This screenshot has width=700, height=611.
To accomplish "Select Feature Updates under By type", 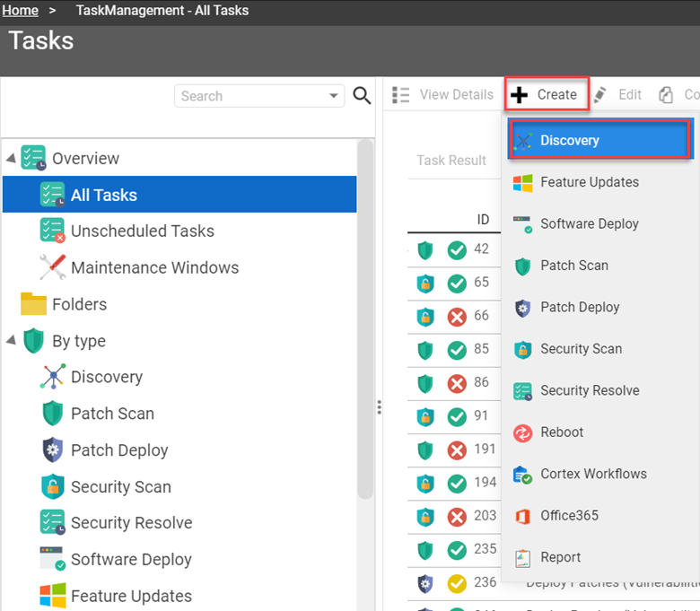I will click(x=131, y=597).
